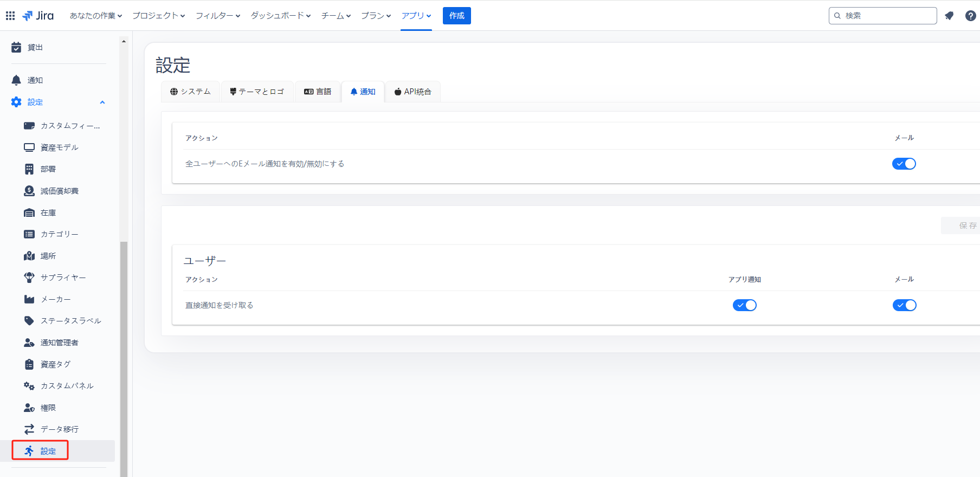Switch to the API統合 tab
The width and height of the screenshot is (980, 477).
(x=412, y=92)
